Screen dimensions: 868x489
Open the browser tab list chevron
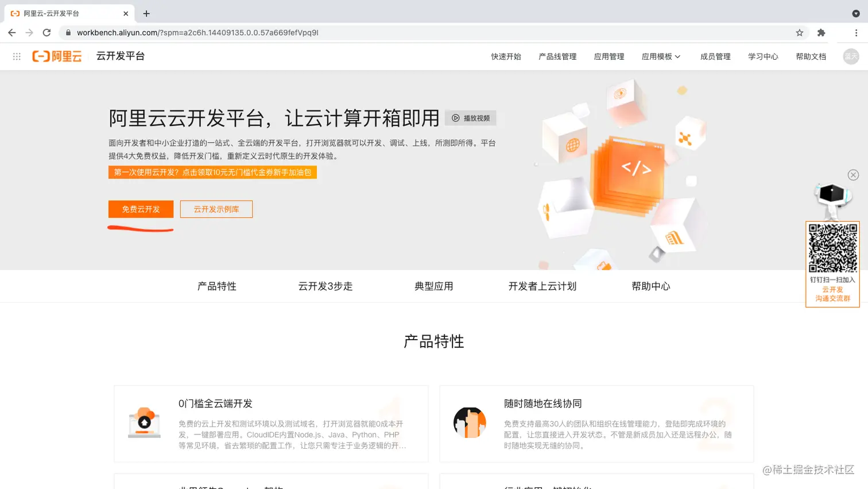click(x=856, y=13)
